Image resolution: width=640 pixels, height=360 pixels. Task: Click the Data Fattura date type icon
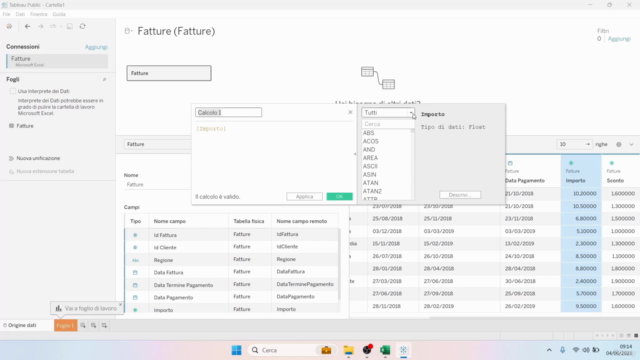coord(135,273)
